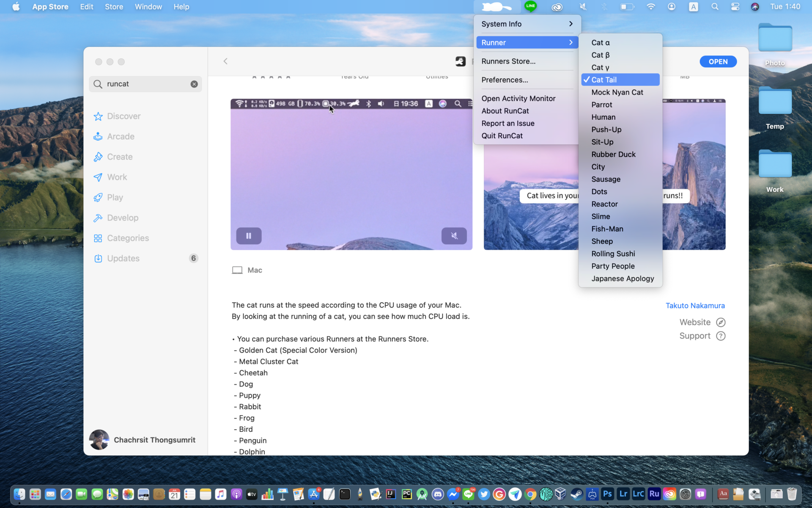
Task: Pick the Sausage runner
Action: coord(620,179)
